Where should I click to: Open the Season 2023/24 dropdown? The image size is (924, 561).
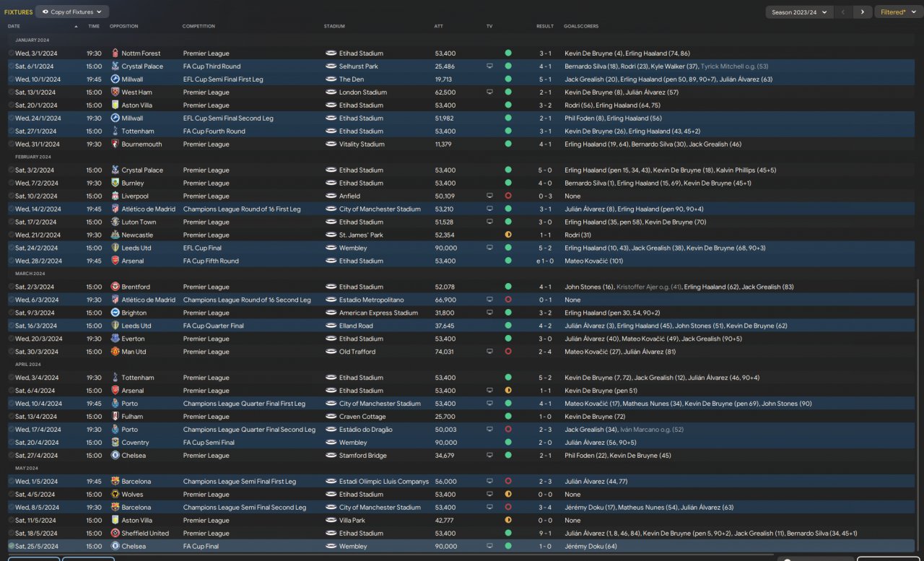point(799,12)
